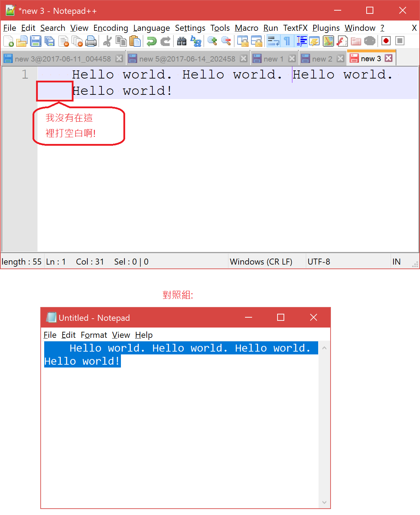Click the Close document toolbar icon
The width and height of the screenshot is (420, 515).
click(64, 41)
